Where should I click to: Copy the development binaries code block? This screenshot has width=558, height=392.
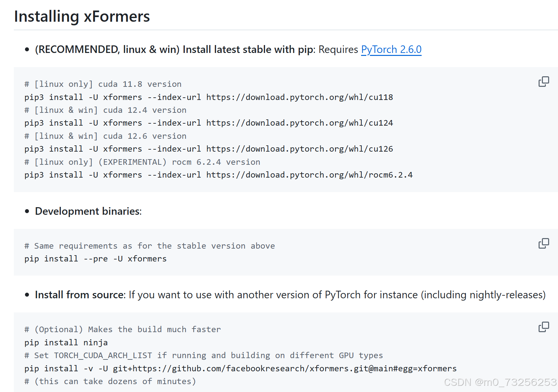click(544, 243)
